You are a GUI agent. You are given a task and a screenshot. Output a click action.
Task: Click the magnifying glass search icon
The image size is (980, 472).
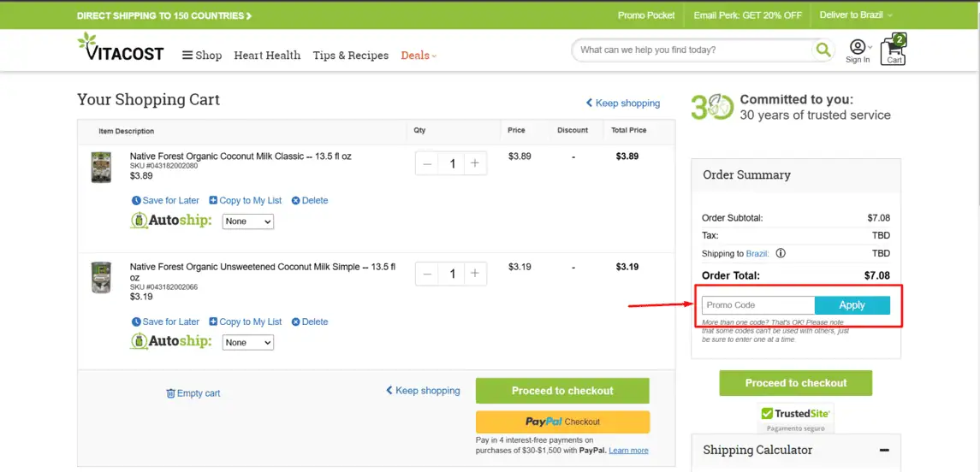click(x=823, y=50)
